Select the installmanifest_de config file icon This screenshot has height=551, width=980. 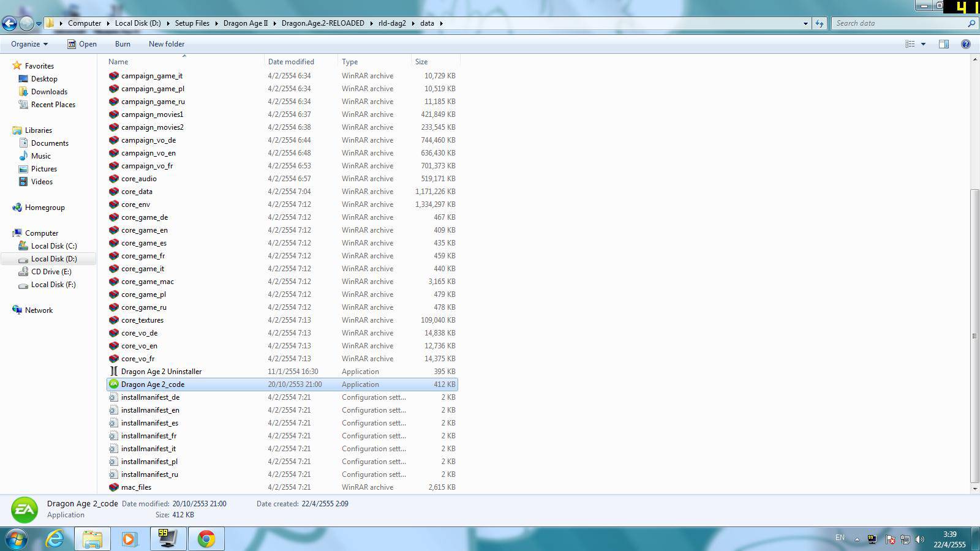(x=113, y=397)
